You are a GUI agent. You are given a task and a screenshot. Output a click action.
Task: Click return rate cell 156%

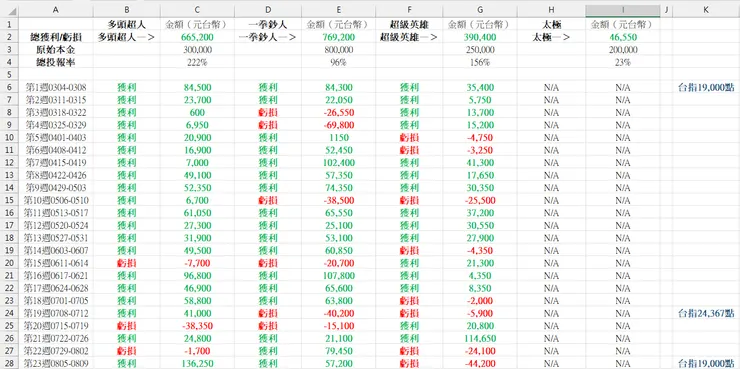(x=480, y=62)
